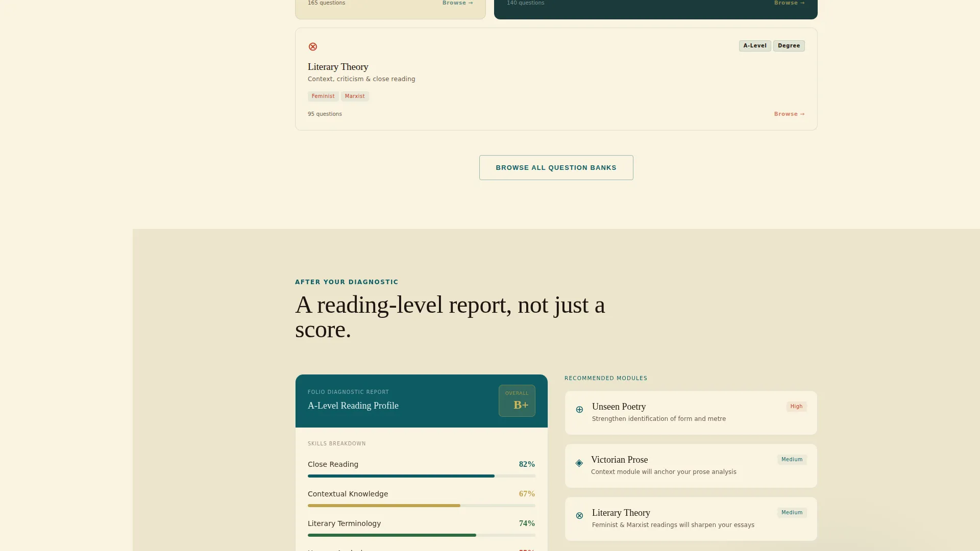
Task: Click 'Recommended Modules' heading
Action: (x=606, y=379)
